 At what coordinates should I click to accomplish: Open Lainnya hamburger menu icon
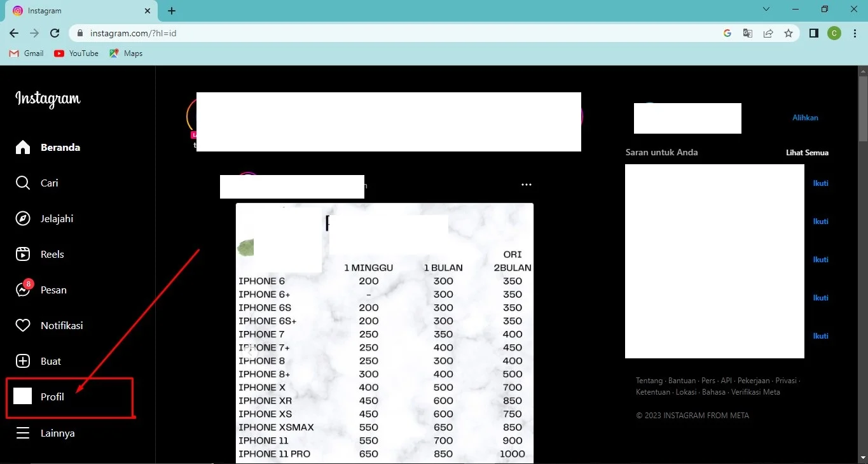click(23, 433)
